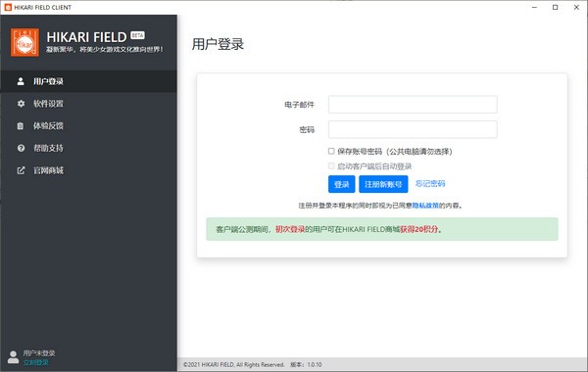Close the HIKARI FIELD CLIENT window
The image size is (588, 372).
coord(576,7)
